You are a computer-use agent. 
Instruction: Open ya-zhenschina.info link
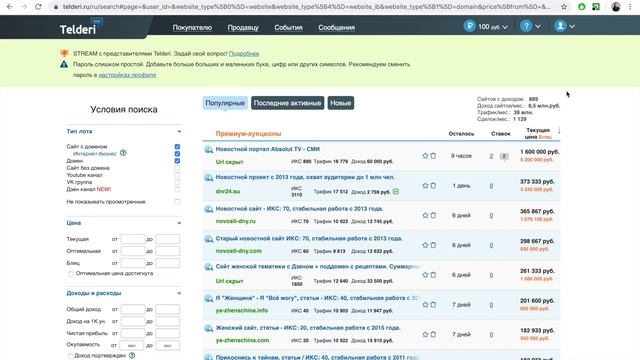coord(242,310)
